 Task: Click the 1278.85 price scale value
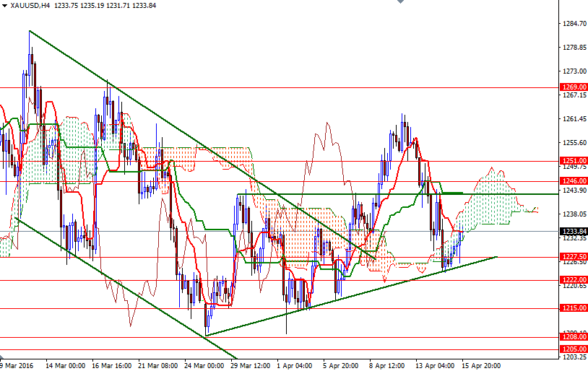(x=574, y=47)
